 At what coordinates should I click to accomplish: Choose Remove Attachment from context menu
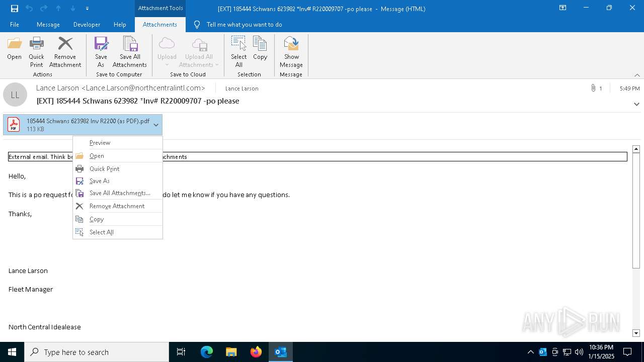[x=118, y=206]
